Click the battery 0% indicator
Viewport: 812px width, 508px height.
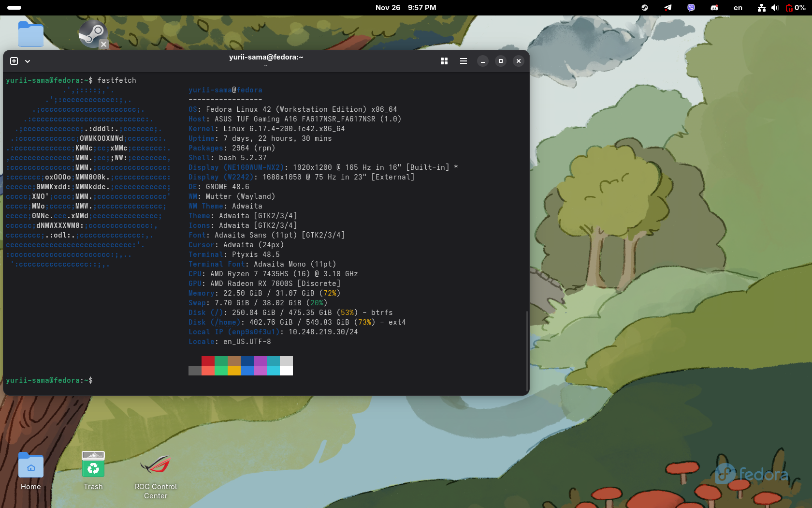[796, 8]
